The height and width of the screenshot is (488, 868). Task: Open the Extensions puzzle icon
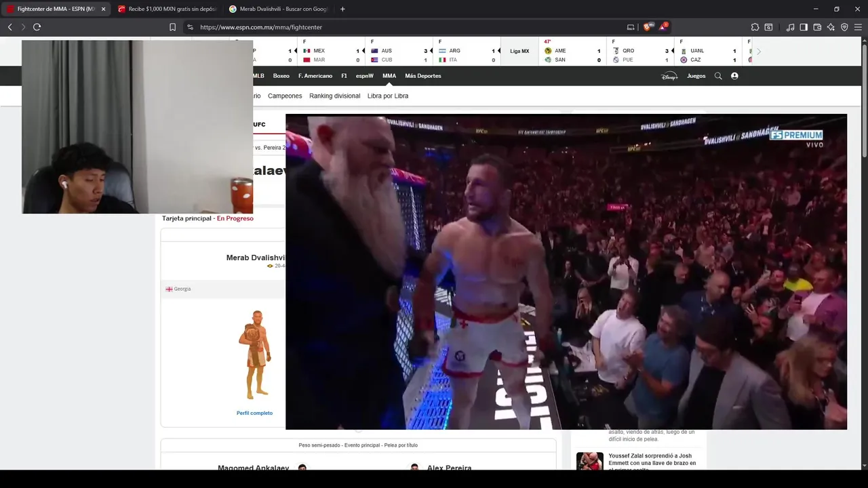[x=755, y=27]
